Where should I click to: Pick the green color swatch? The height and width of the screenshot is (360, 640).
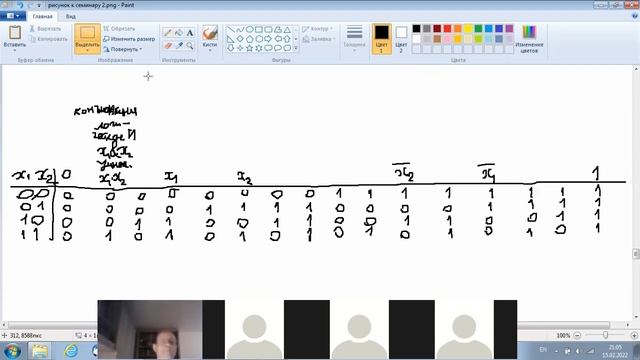pyautogui.click(x=478, y=29)
